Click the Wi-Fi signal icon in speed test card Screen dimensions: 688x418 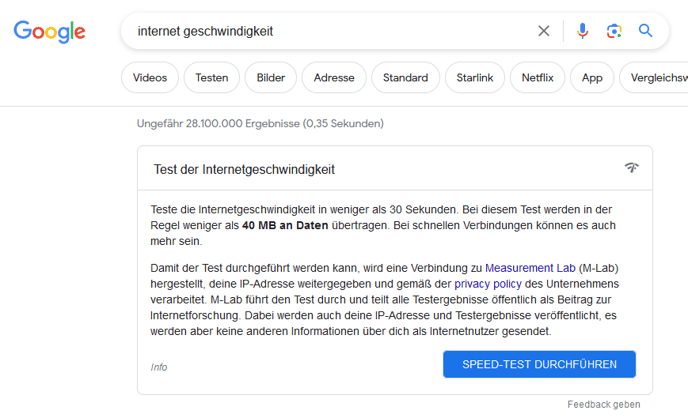tap(631, 168)
